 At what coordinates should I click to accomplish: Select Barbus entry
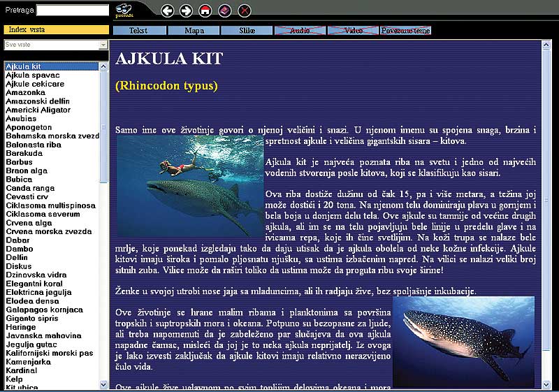pyautogui.click(x=52, y=162)
